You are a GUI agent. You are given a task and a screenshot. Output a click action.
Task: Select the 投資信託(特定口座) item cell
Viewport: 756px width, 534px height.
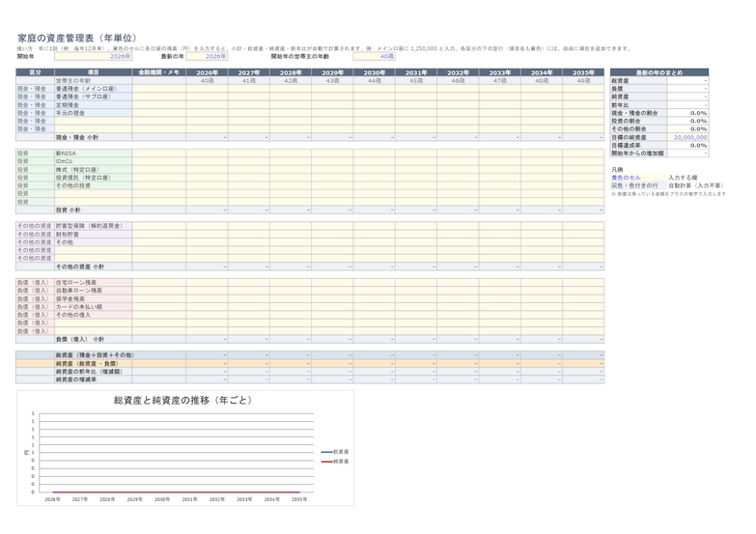(x=93, y=178)
